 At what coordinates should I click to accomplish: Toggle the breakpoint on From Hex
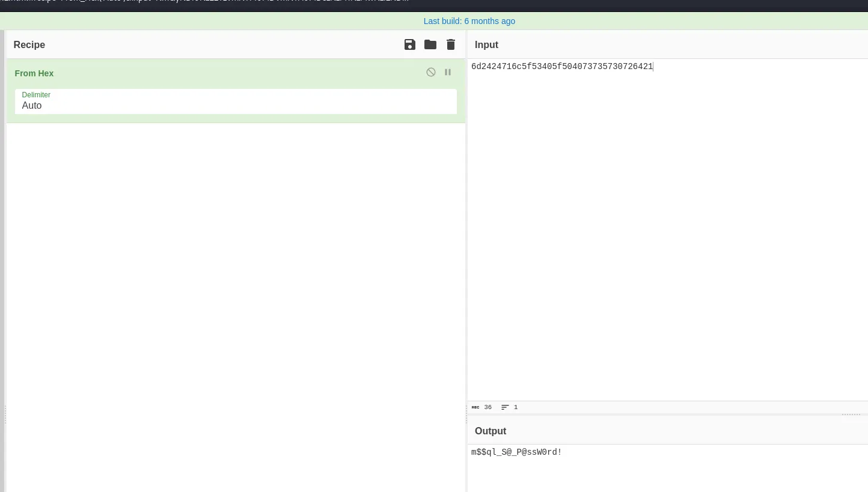(448, 72)
